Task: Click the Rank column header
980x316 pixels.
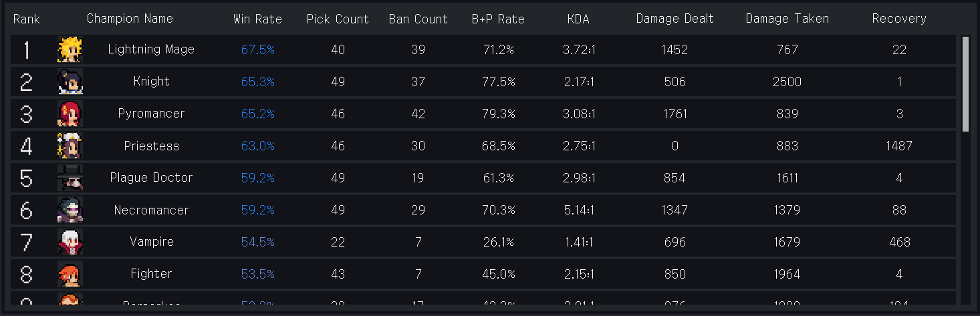Action: [x=26, y=19]
